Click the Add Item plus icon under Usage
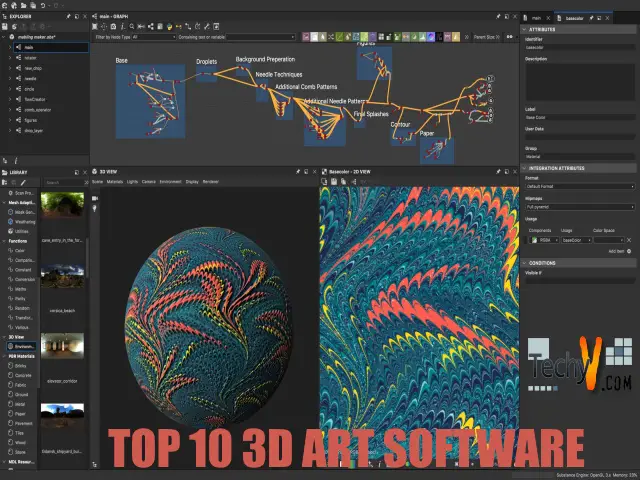 [629, 251]
